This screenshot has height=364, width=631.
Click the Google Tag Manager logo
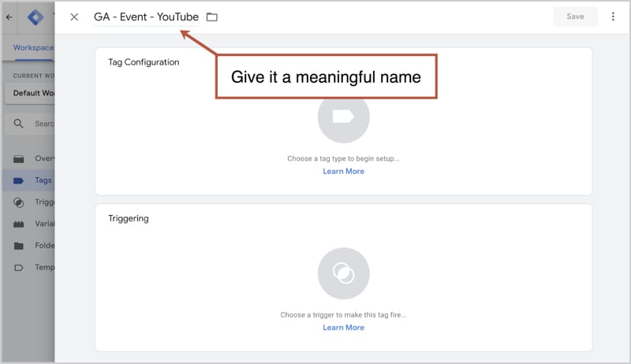[35, 17]
